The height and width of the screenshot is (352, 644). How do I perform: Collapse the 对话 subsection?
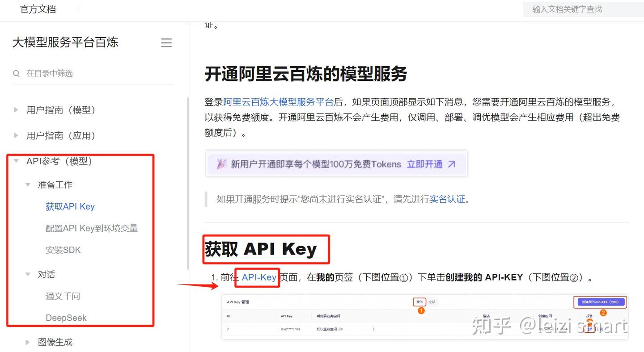28,274
